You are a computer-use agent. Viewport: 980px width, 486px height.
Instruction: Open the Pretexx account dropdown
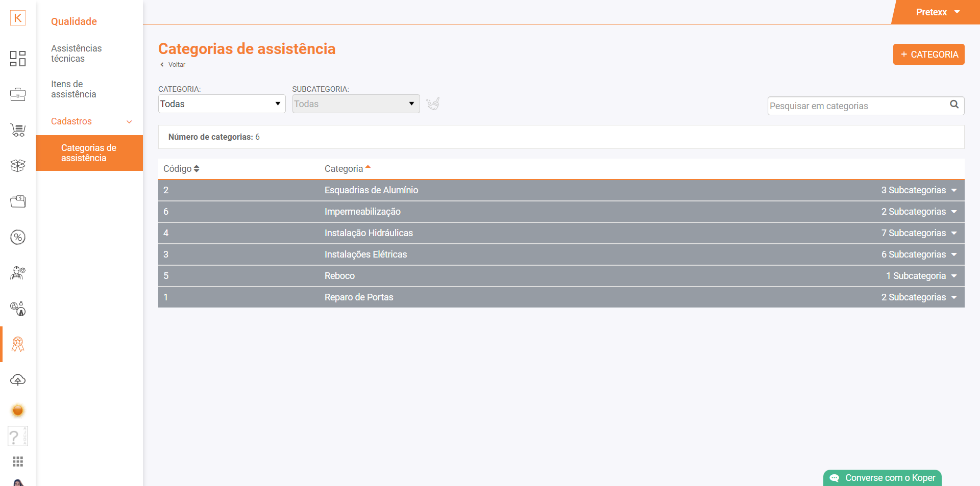[938, 12]
